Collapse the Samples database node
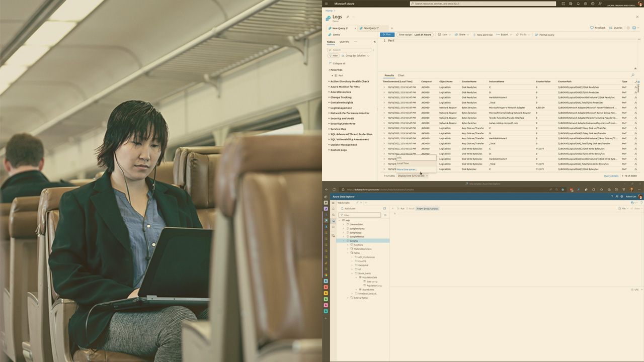Viewport: 644px width, 362px height. 344,241
